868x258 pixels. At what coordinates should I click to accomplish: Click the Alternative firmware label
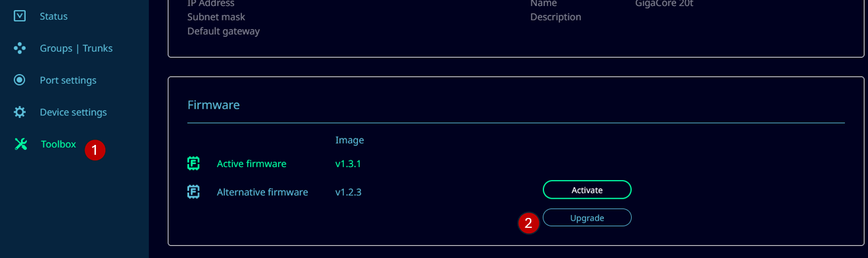[x=262, y=192]
